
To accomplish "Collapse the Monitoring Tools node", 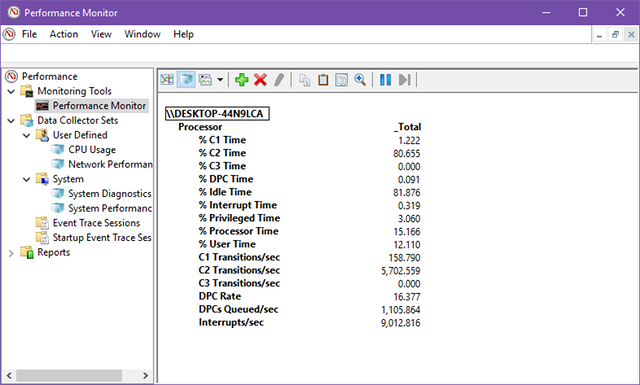I will pyautogui.click(x=11, y=91).
